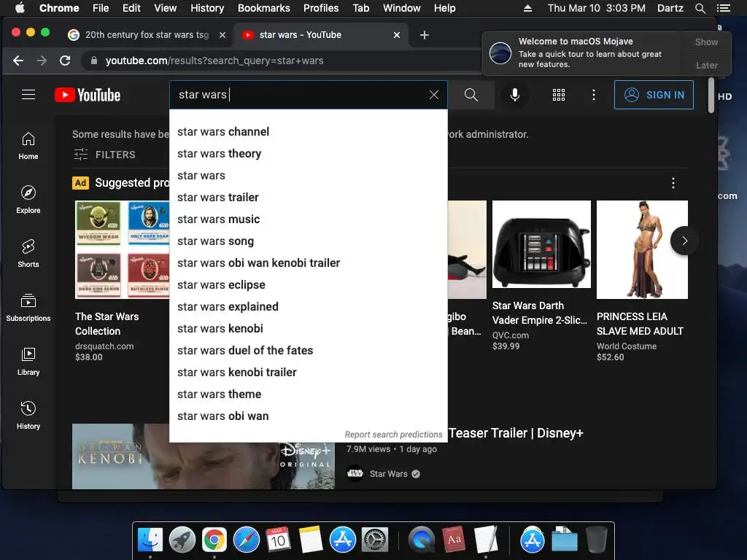The width and height of the screenshot is (747, 560).
Task: Open the YouTube apps grid icon
Action: tap(558, 95)
